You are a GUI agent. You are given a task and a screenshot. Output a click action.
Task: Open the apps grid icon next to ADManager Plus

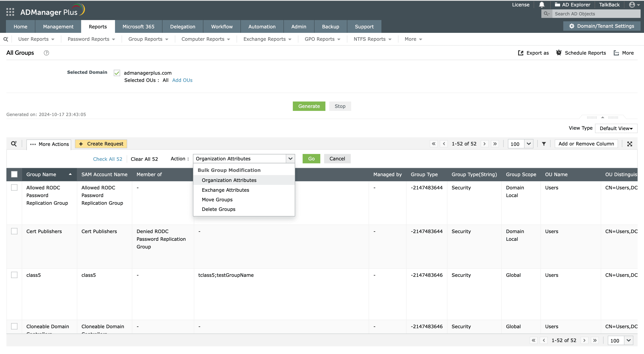click(10, 12)
